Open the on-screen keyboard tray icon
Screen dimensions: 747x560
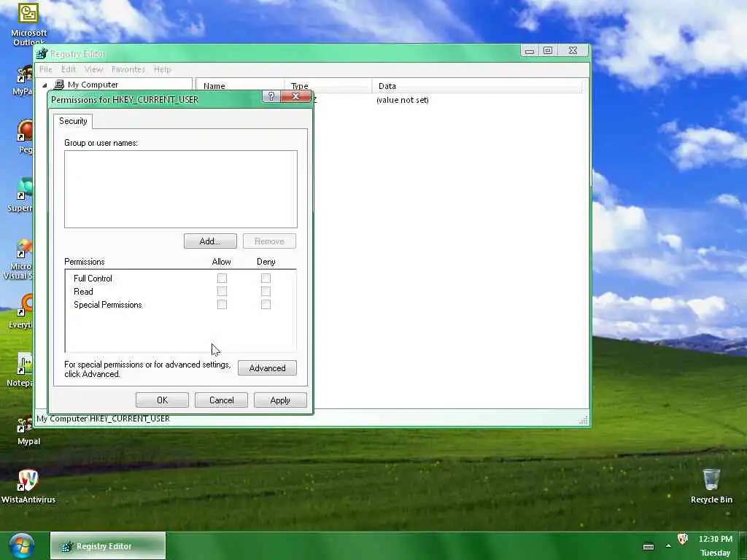649,547
